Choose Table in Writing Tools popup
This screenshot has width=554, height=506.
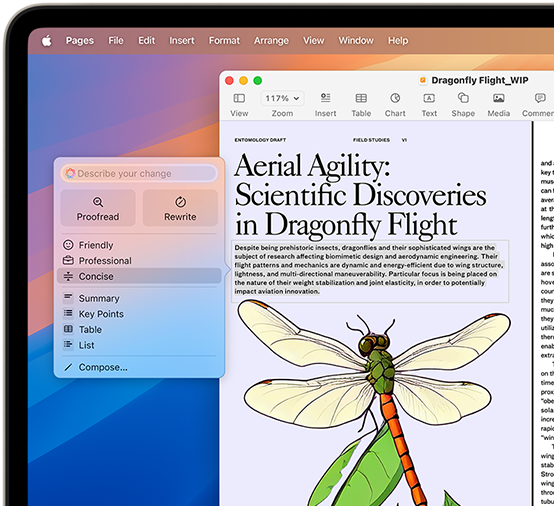pyautogui.click(x=139, y=329)
